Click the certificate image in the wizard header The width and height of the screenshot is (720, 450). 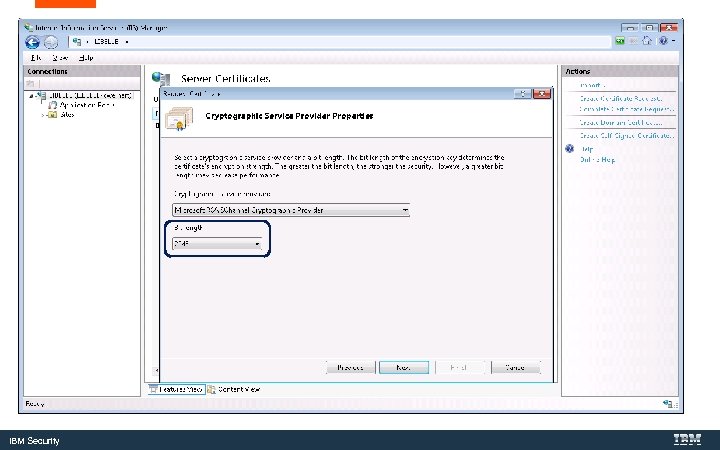(179, 118)
